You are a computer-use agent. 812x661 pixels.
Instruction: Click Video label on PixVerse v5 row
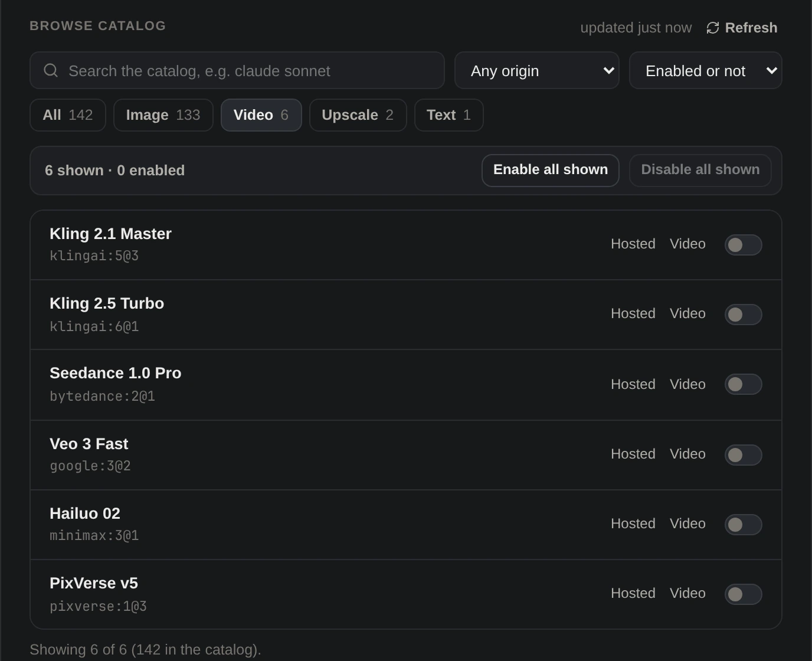687,593
